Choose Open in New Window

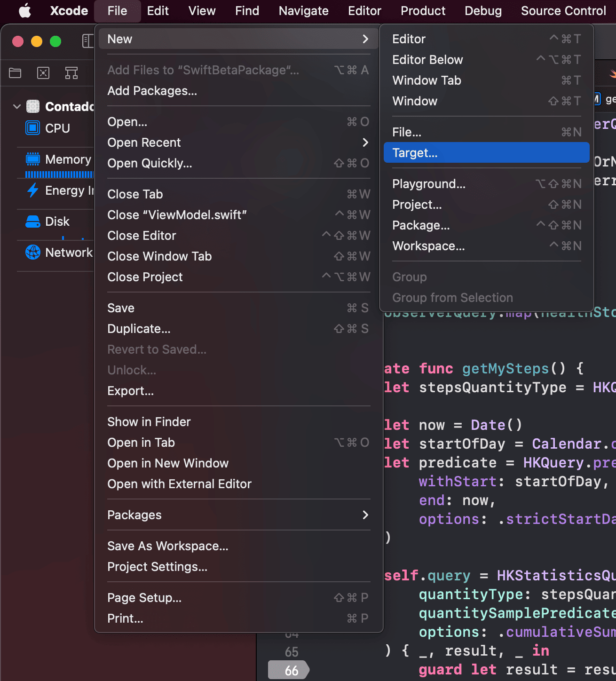click(238, 463)
